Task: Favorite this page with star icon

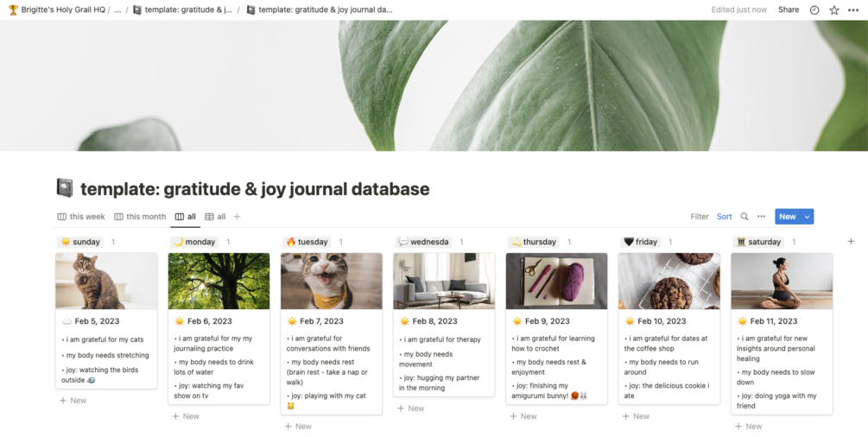Action: pyautogui.click(x=833, y=10)
